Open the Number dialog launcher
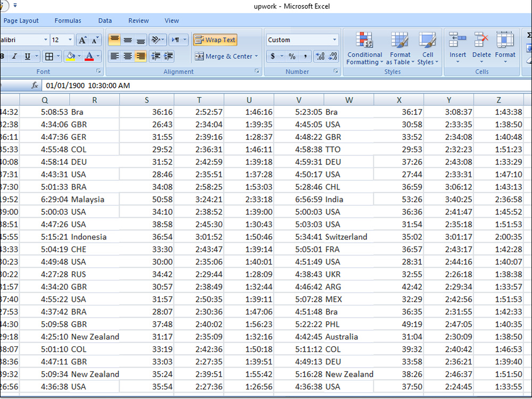This screenshot has height=399, width=532. click(336, 71)
